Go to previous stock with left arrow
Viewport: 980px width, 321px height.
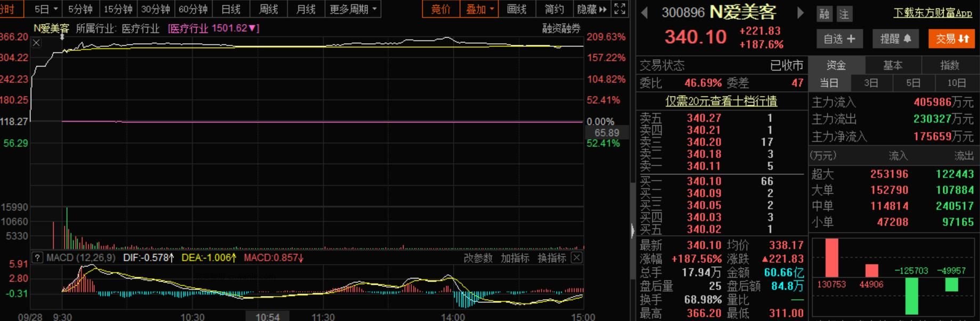(x=644, y=13)
